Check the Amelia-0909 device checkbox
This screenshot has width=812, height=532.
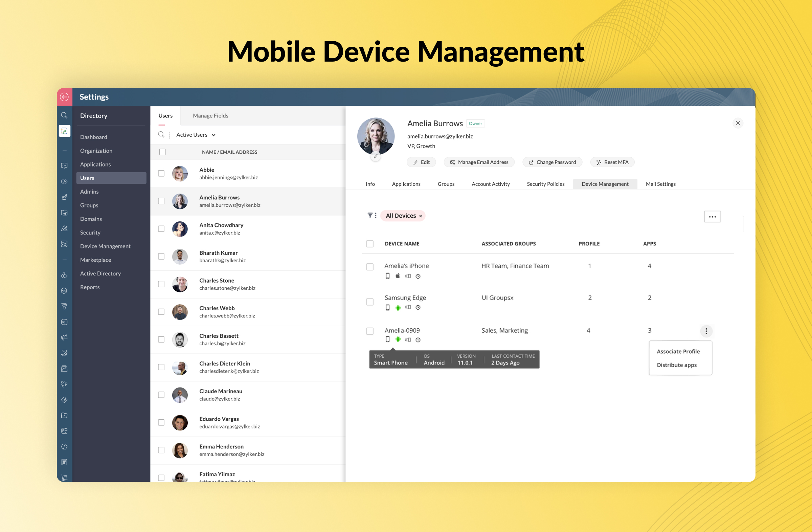pyautogui.click(x=370, y=331)
